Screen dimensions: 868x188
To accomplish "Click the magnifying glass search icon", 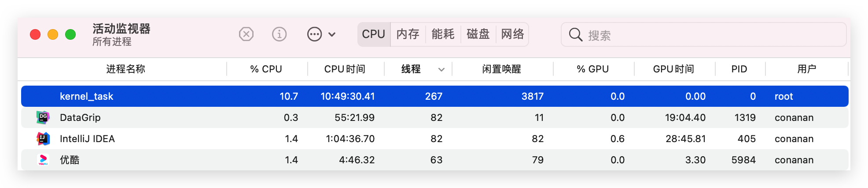I will point(575,34).
